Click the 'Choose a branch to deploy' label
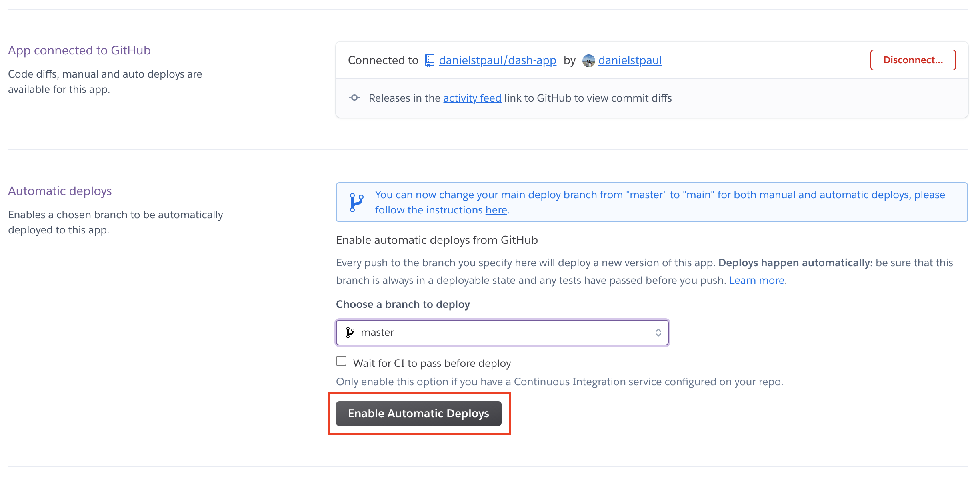This screenshot has height=478, width=980. tap(403, 304)
